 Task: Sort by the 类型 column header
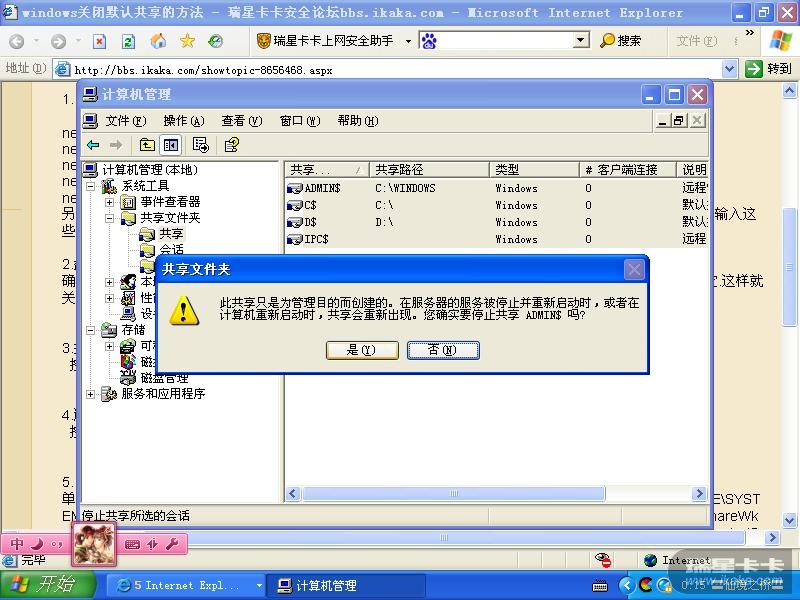(534, 169)
